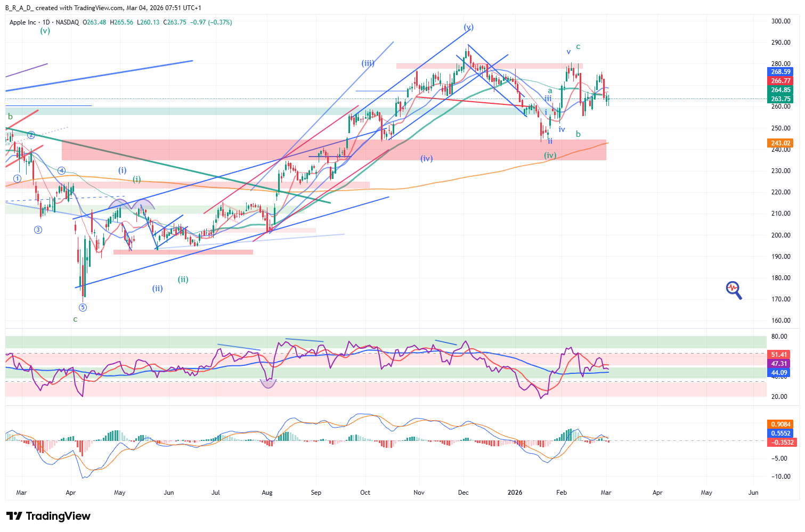The height and width of the screenshot is (532, 805).
Task: Select the circled 2 wave marker
Action: pos(31,135)
